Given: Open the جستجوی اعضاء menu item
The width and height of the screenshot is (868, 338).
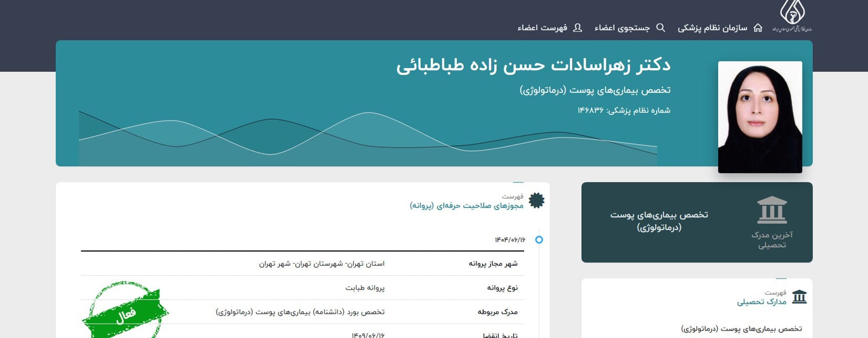Looking at the screenshot, I should coord(622,28).
